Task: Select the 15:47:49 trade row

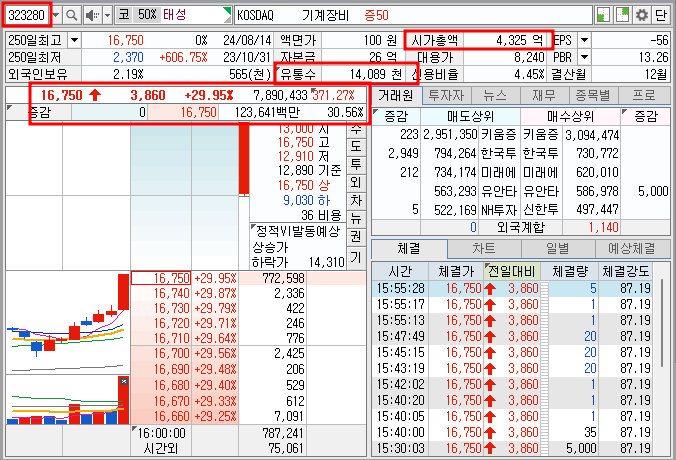Action: 511,336
